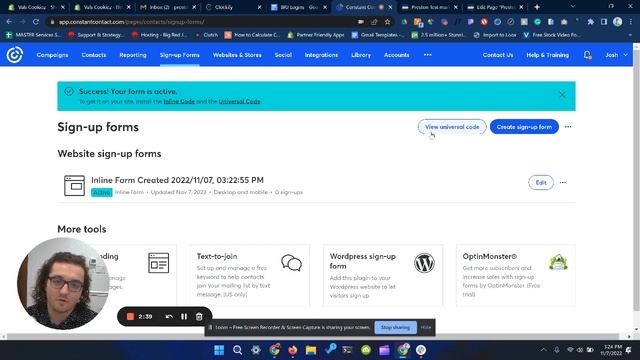Open Windows taskbar search

click(x=237, y=350)
